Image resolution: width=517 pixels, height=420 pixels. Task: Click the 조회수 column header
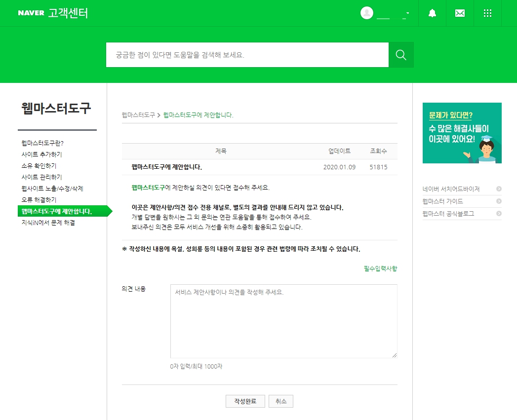pos(378,151)
